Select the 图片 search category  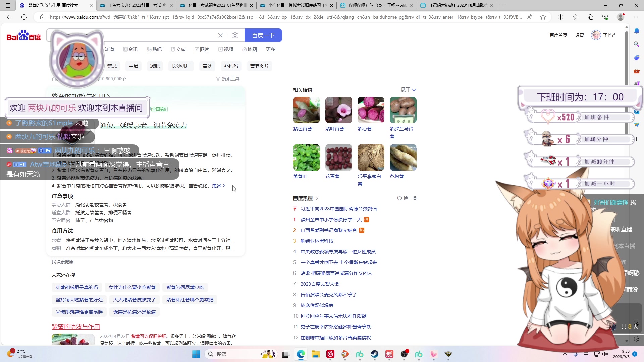pyautogui.click(x=202, y=49)
